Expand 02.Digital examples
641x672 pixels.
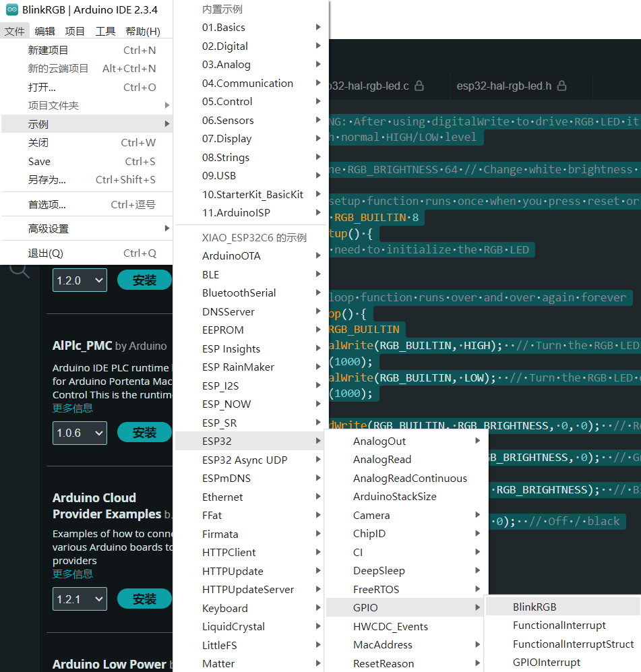click(251, 46)
